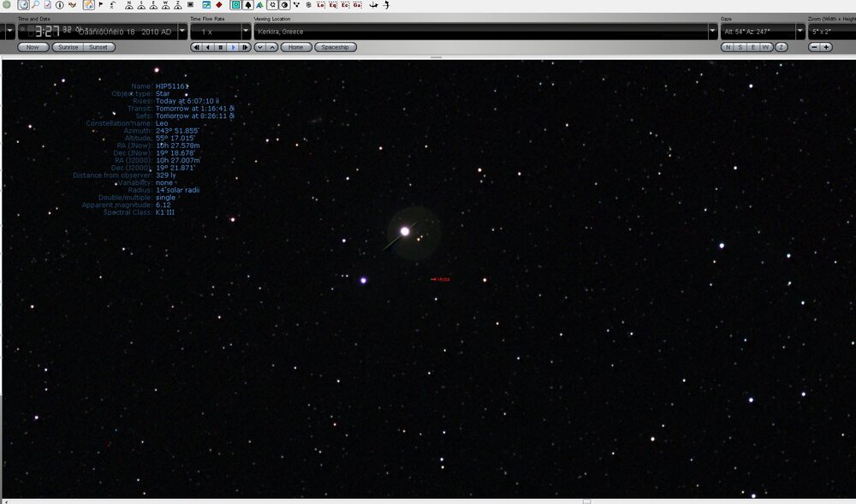Open the Gaze direction dropdown
The height and width of the screenshot is (504, 856).
(800, 31)
